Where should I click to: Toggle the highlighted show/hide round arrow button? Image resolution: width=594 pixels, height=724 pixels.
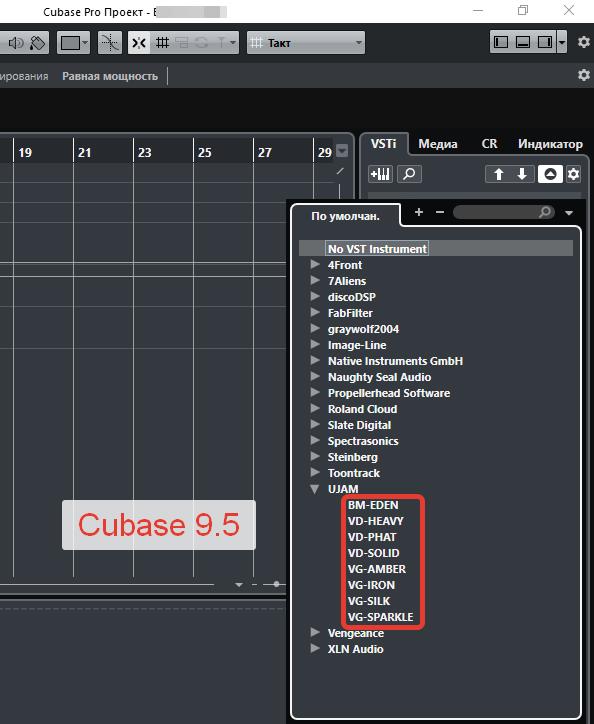point(550,174)
